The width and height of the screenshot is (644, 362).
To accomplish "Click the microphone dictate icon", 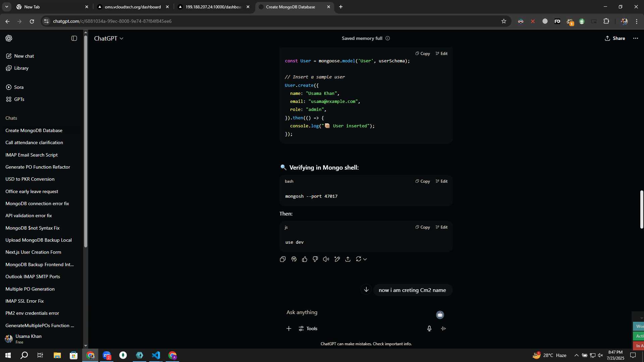I will 429,328.
